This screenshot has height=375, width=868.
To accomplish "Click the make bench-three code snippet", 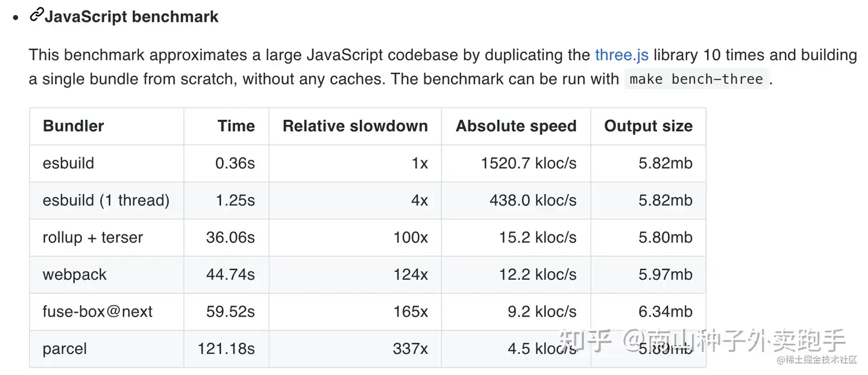I will 696,79.
